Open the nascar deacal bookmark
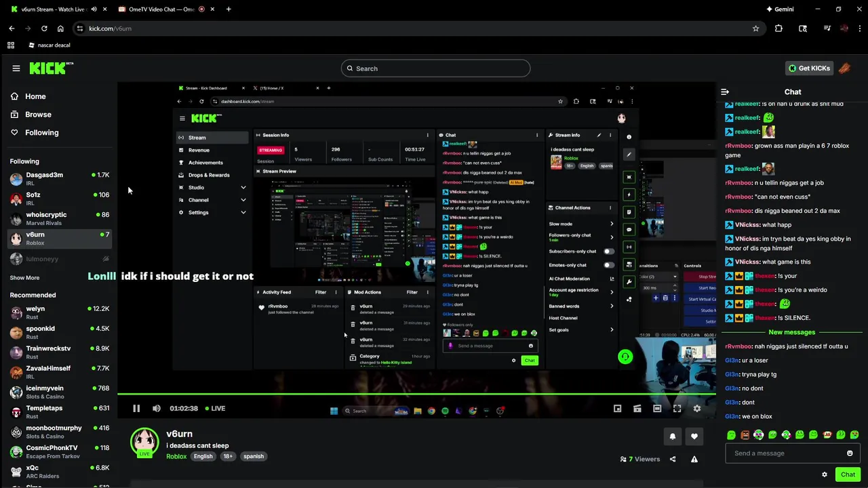Image resolution: width=868 pixels, height=488 pixels. (x=50, y=45)
